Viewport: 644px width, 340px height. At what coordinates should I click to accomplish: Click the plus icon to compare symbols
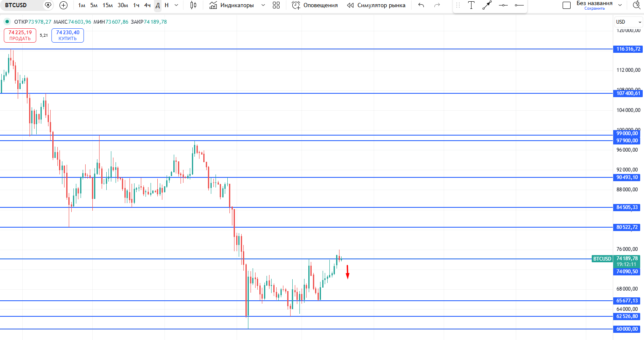[x=63, y=5]
